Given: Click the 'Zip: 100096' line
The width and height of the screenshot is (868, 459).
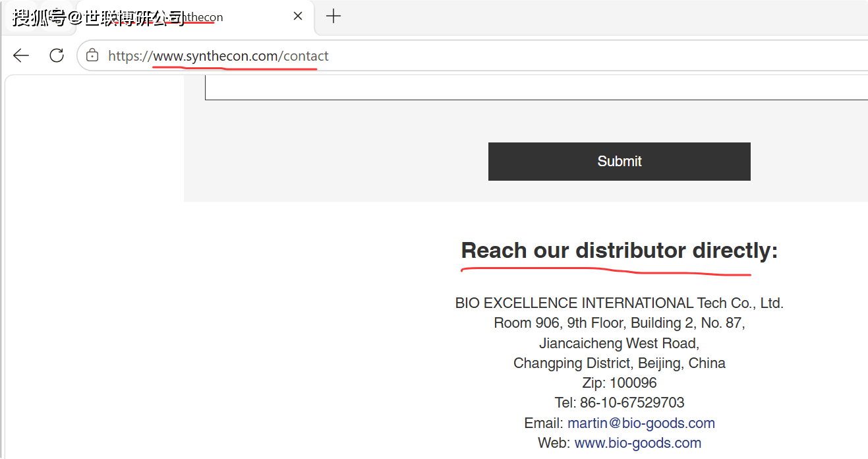Looking at the screenshot, I should click(x=619, y=383).
